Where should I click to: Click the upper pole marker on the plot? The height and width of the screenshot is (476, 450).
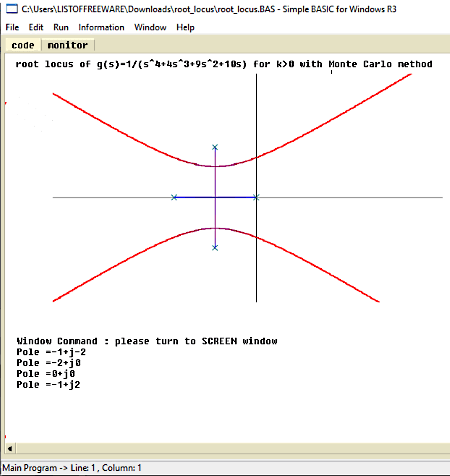[215, 147]
